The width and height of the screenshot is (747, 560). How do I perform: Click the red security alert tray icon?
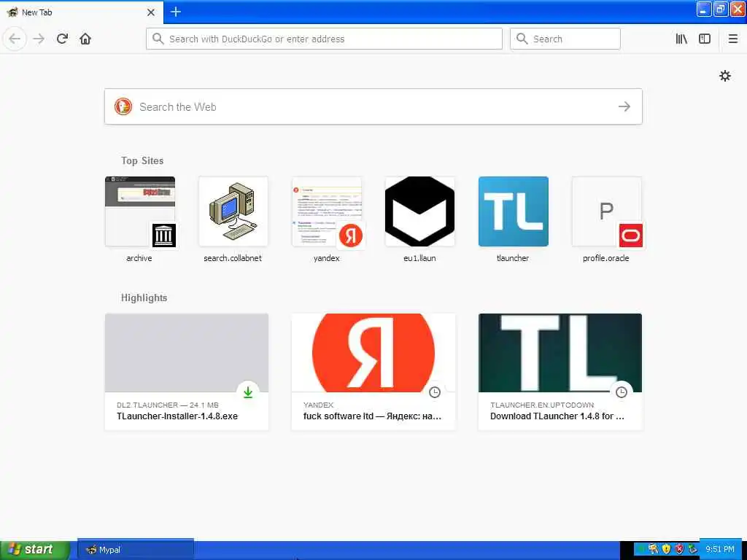[x=679, y=549]
